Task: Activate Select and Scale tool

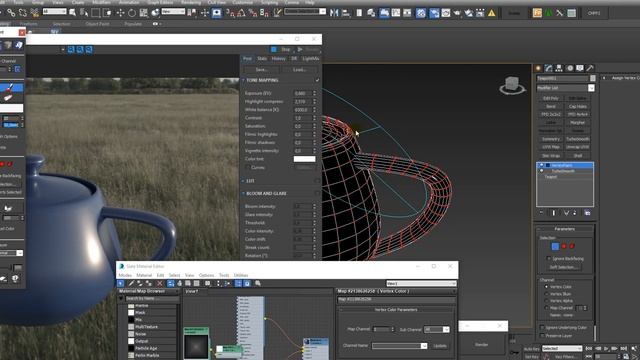Action: 143,13
